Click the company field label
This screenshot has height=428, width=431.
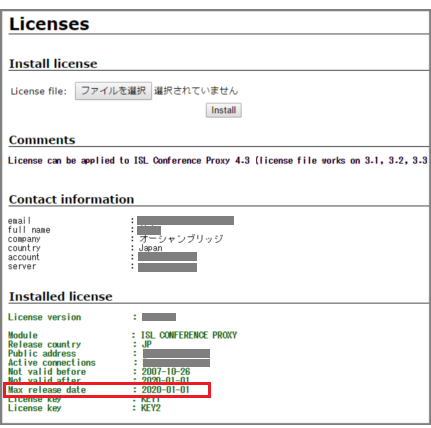point(24,239)
